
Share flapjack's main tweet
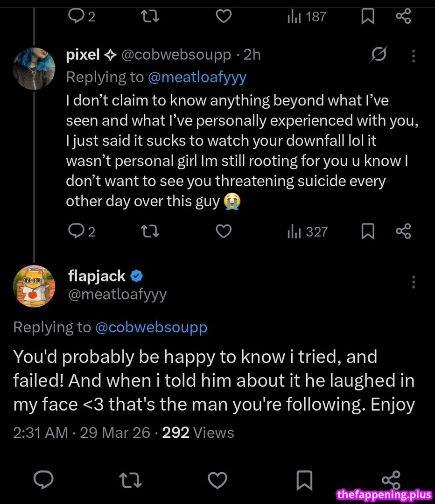[391, 480]
